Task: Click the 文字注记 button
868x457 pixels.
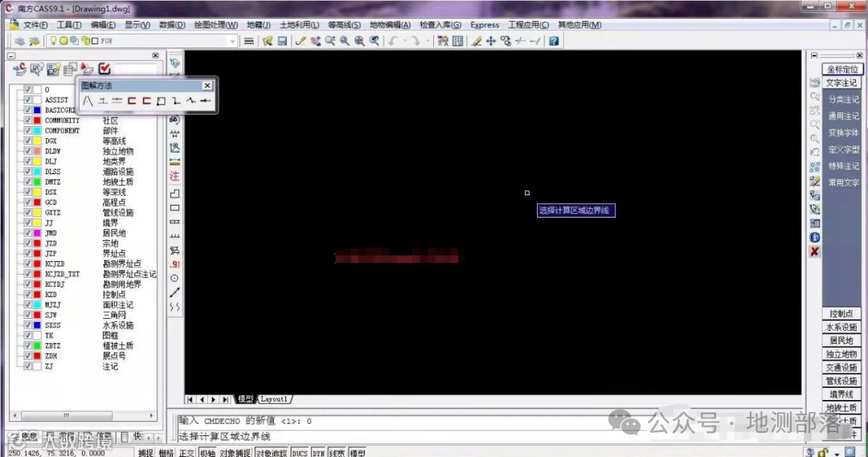Action: point(841,83)
